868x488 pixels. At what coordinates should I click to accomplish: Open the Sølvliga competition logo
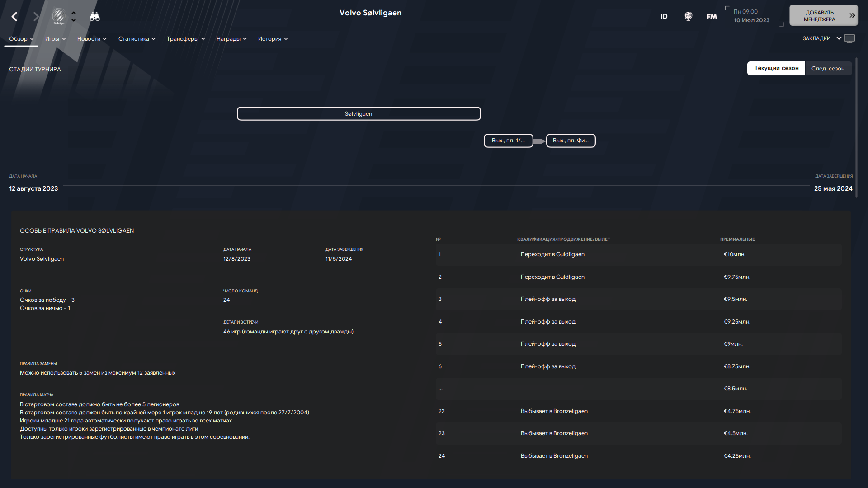tap(59, 16)
